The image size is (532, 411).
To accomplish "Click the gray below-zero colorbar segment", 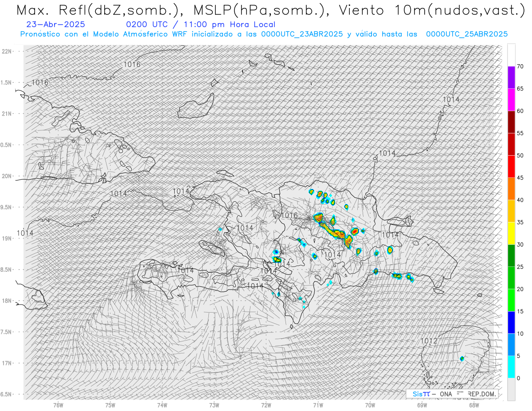I will click(511, 389).
